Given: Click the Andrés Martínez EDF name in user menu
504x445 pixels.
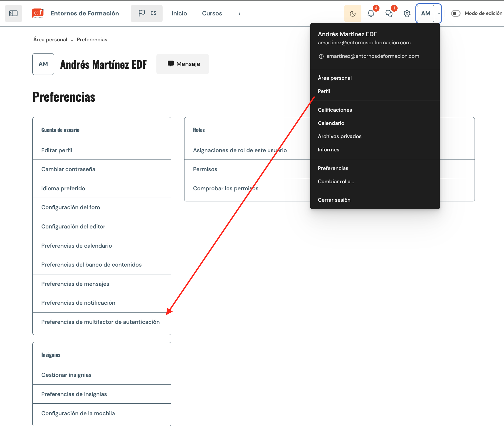Looking at the screenshot, I should tap(347, 34).
